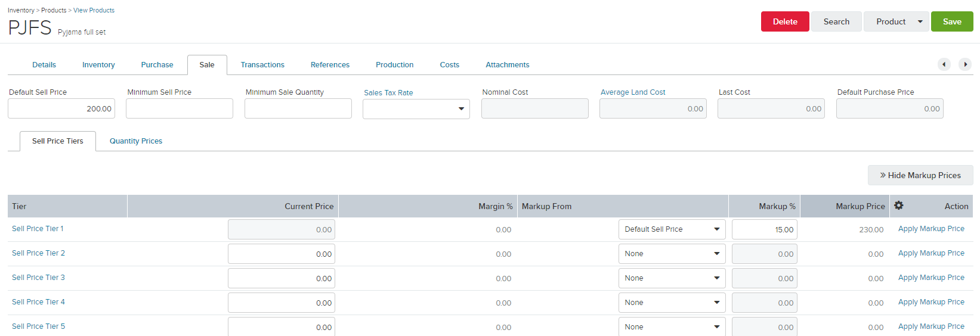The image size is (980, 336).
Task: Click the Last Cost field
Action: (x=771, y=108)
